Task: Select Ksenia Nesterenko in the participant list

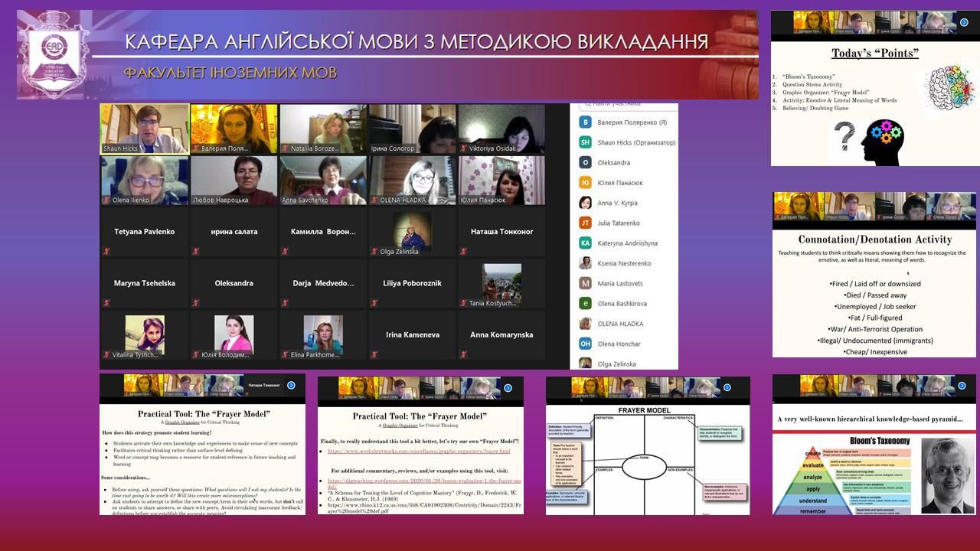Action: pos(624,263)
